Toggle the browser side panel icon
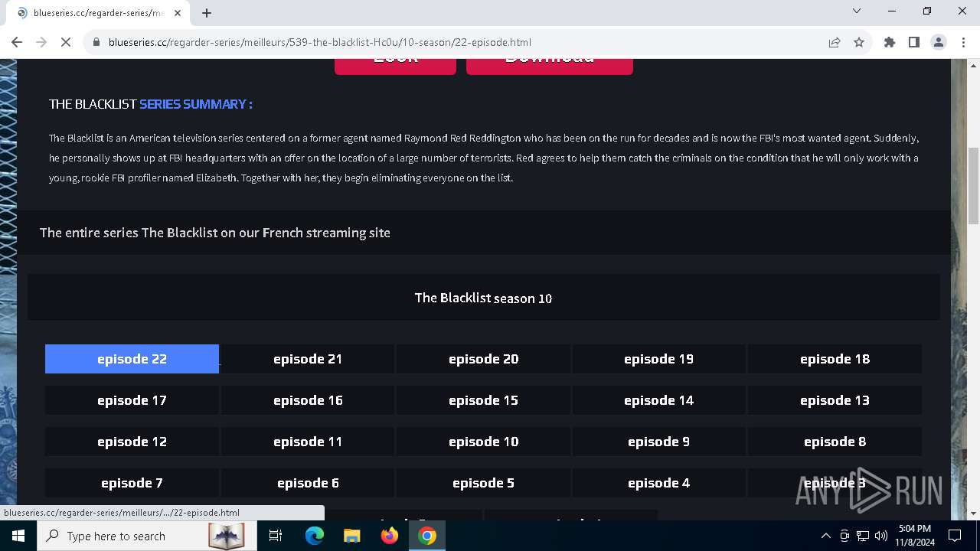 point(914,42)
